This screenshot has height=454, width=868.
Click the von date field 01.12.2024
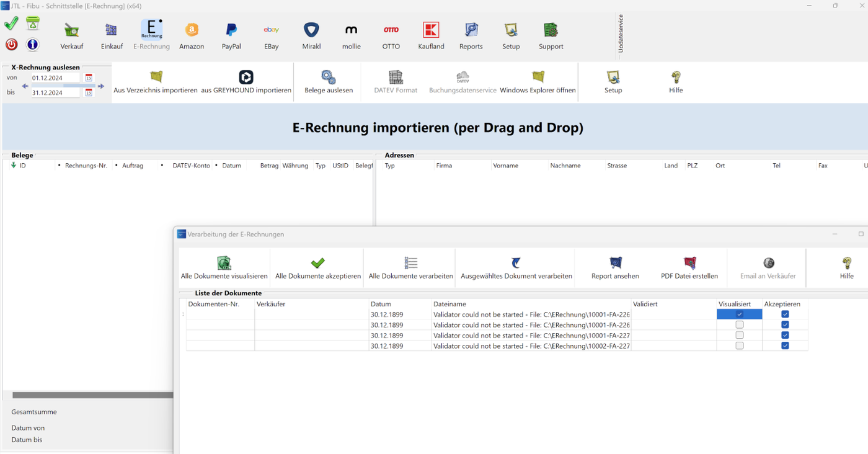point(55,78)
